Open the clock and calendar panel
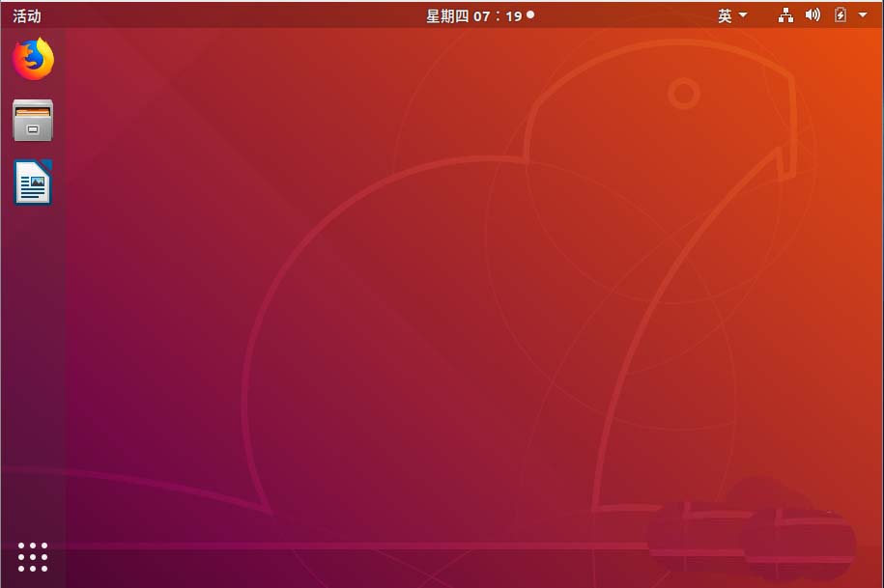884x588 pixels. tap(480, 15)
